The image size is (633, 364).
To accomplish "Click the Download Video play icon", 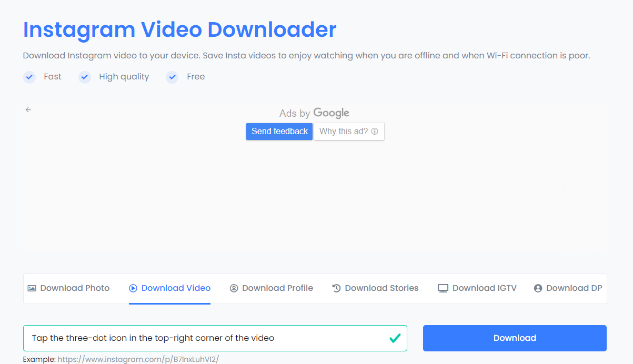I will pos(133,288).
